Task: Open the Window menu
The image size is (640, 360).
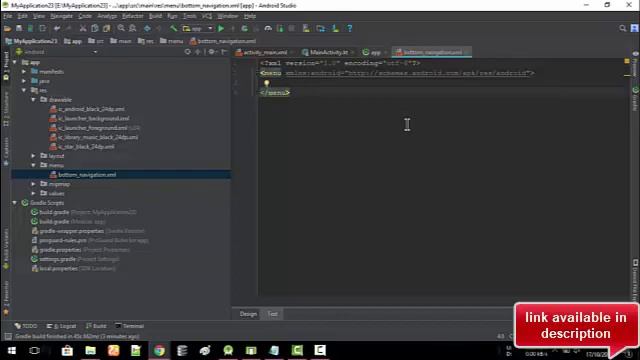Action: [x=227, y=16]
